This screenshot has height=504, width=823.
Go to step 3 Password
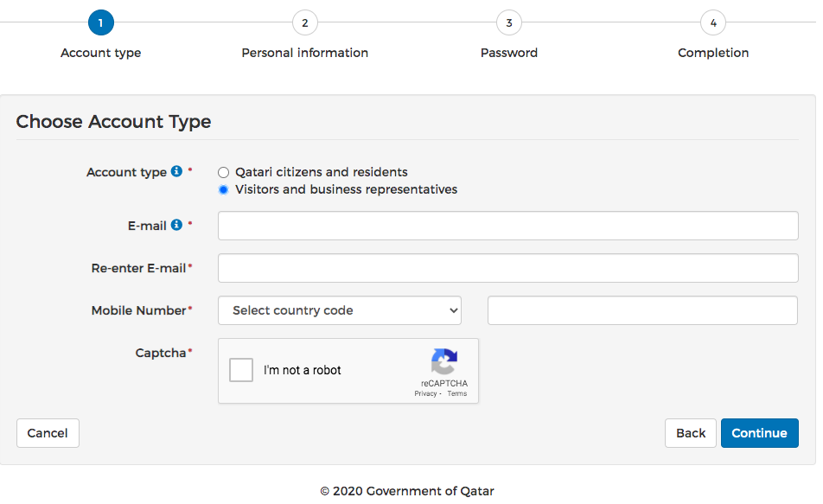pyautogui.click(x=509, y=22)
